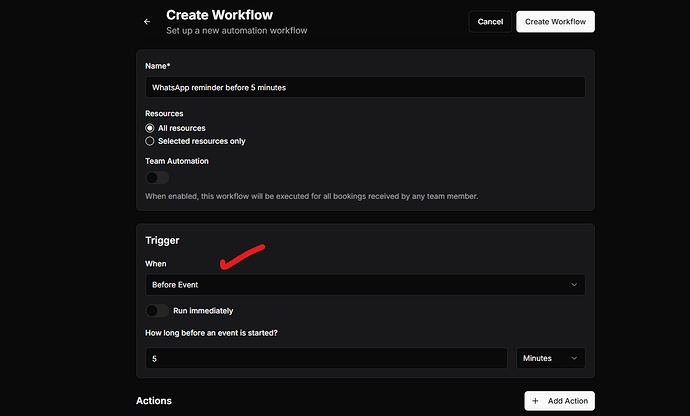Image resolution: width=690 pixels, height=416 pixels.
Task: Open the Minutes unit dropdown
Action: [551, 358]
